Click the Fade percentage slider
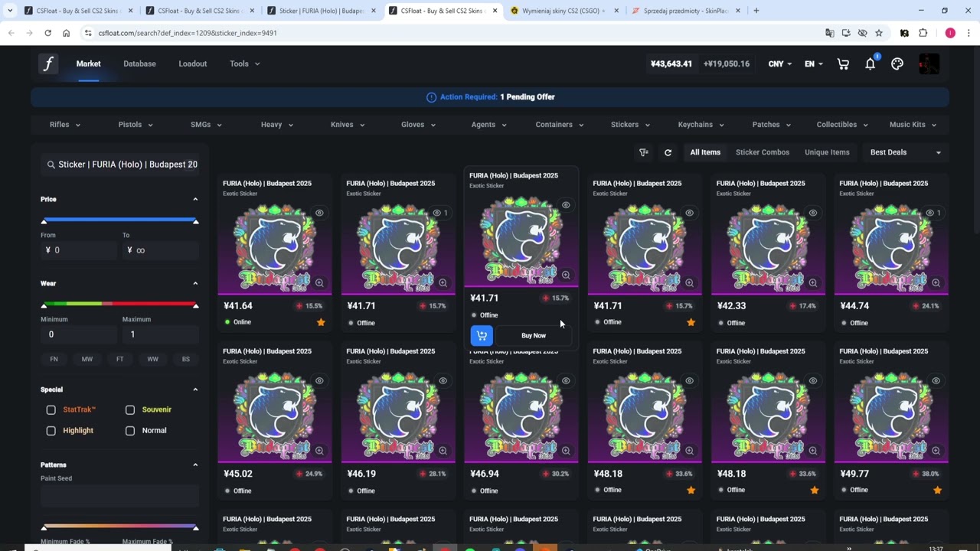This screenshot has width=980, height=551. click(x=119, y=527)
